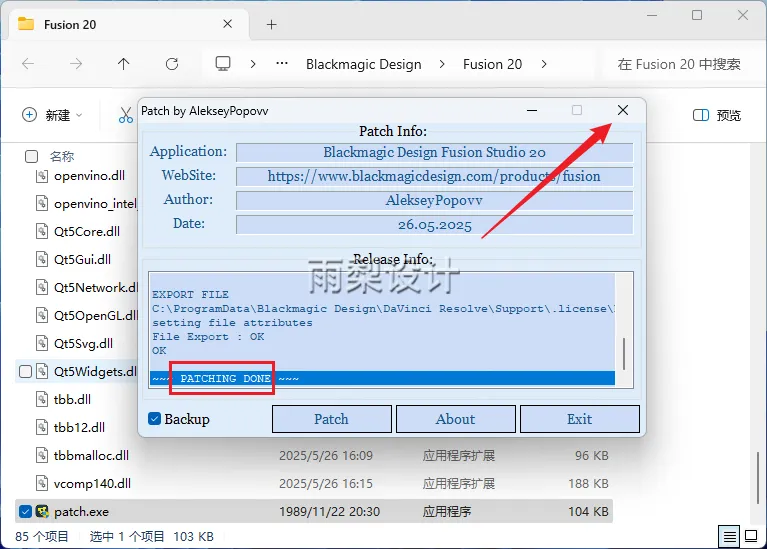Viewport: 767px width, 549px height.
Task: Click the 85 个项目 status bar text
Action: 42,537
